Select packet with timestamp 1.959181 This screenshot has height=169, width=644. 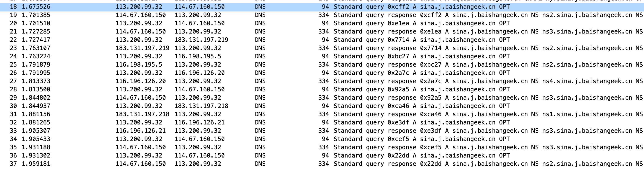tap(322, 164)
